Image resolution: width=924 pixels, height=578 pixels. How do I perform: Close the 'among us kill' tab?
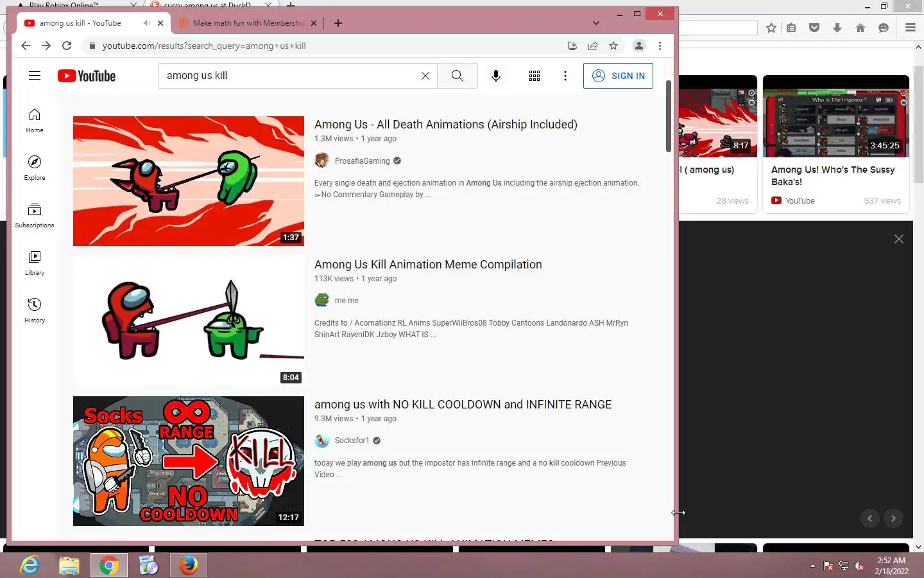point(160,23)
